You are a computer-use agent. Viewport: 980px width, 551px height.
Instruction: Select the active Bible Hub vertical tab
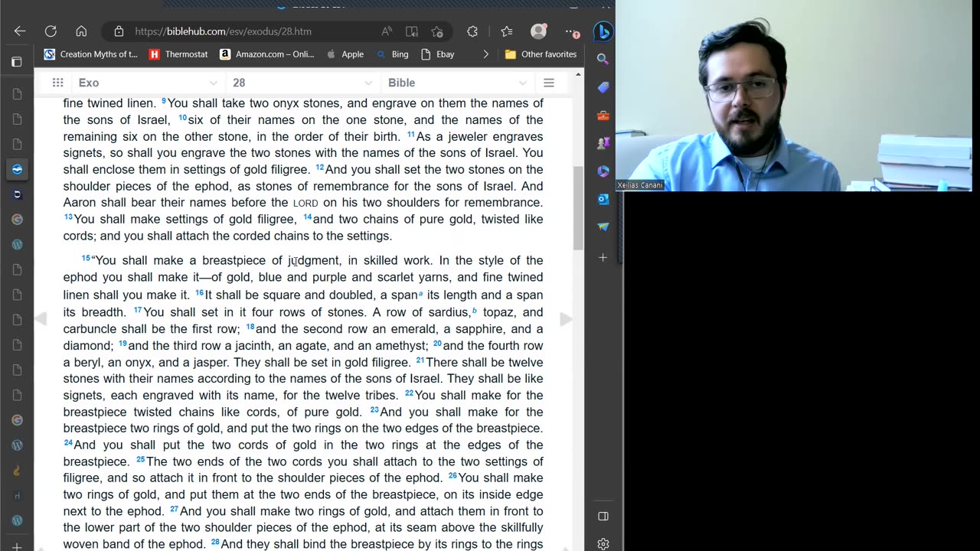pos(17,169)
